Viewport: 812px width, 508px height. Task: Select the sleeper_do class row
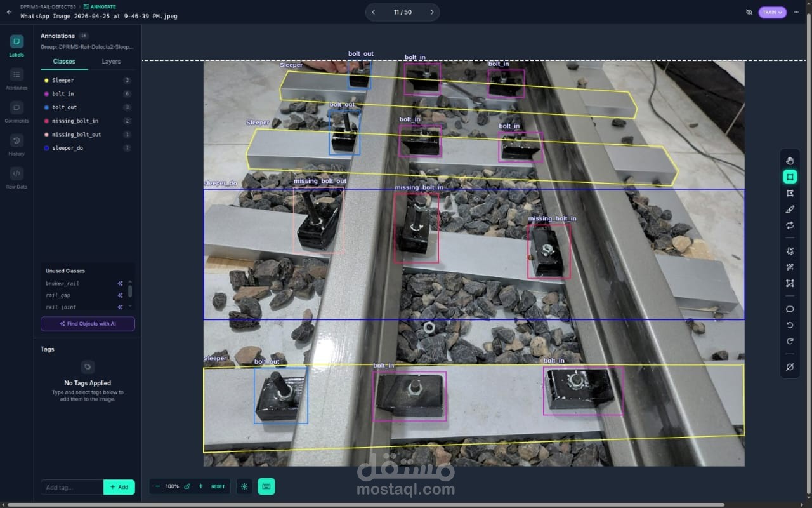[x=88, y=148]
